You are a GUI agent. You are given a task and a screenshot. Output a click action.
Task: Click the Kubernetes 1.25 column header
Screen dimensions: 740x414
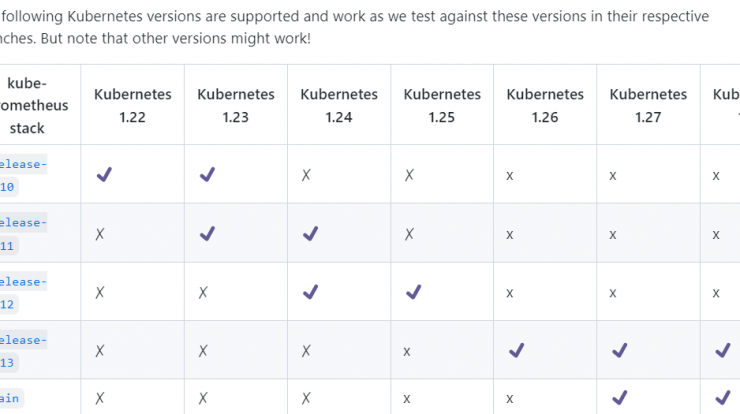point(442,105)
